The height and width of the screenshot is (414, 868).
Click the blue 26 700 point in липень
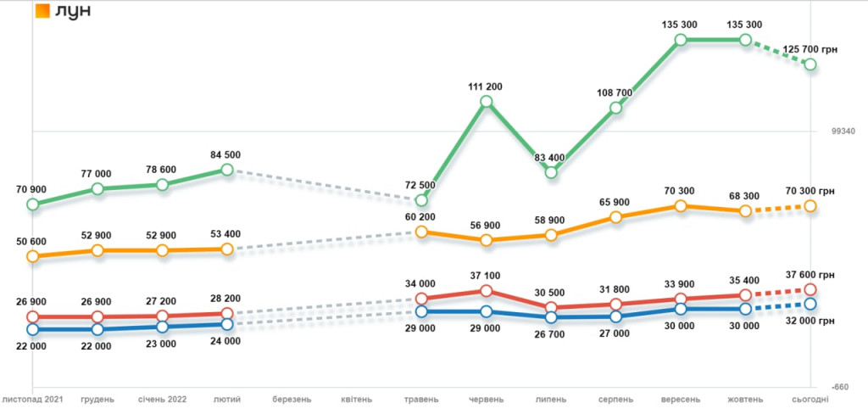551,316
